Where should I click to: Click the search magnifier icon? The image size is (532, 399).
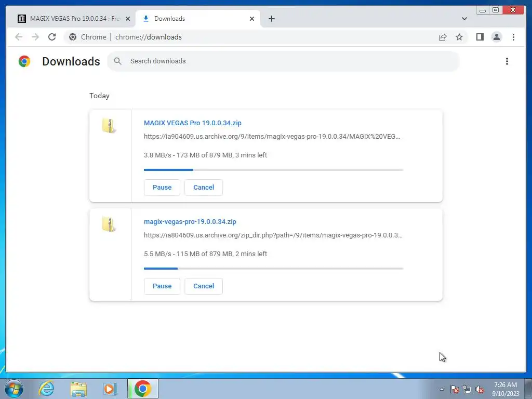click(x=118, y=61)
